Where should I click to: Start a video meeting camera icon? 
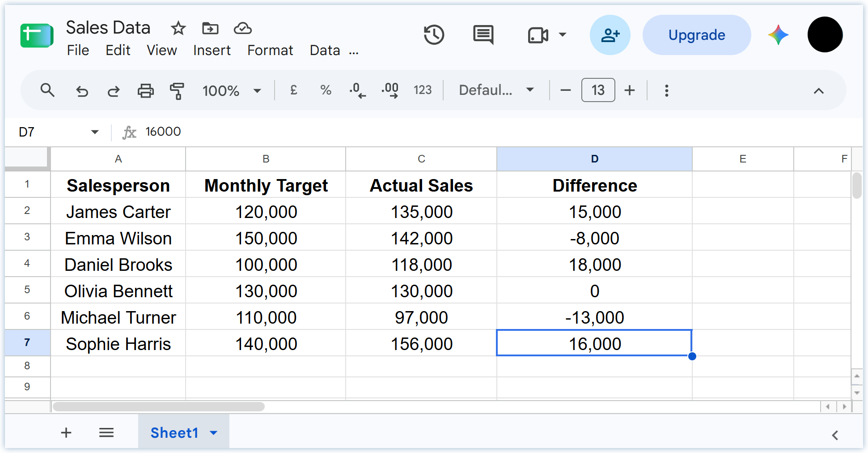538,35
